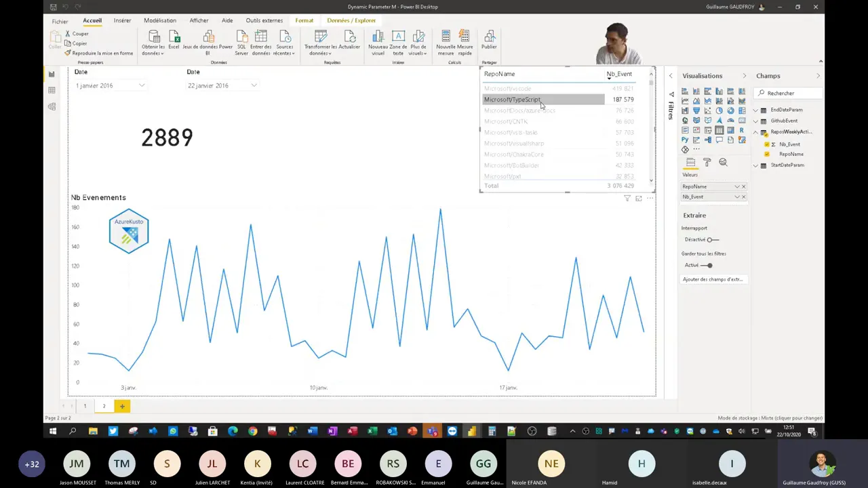
Task: Open chart more options ellipsis
Action: pos(649,199)
